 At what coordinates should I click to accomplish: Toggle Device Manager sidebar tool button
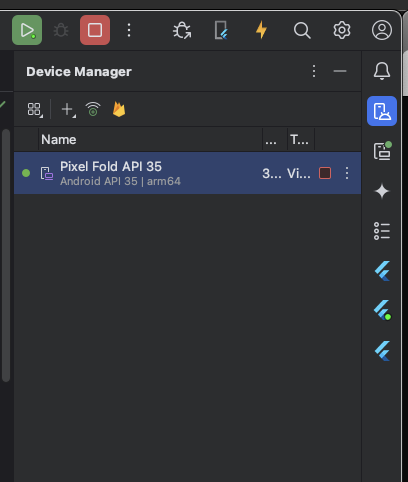[x=382, y=111]
